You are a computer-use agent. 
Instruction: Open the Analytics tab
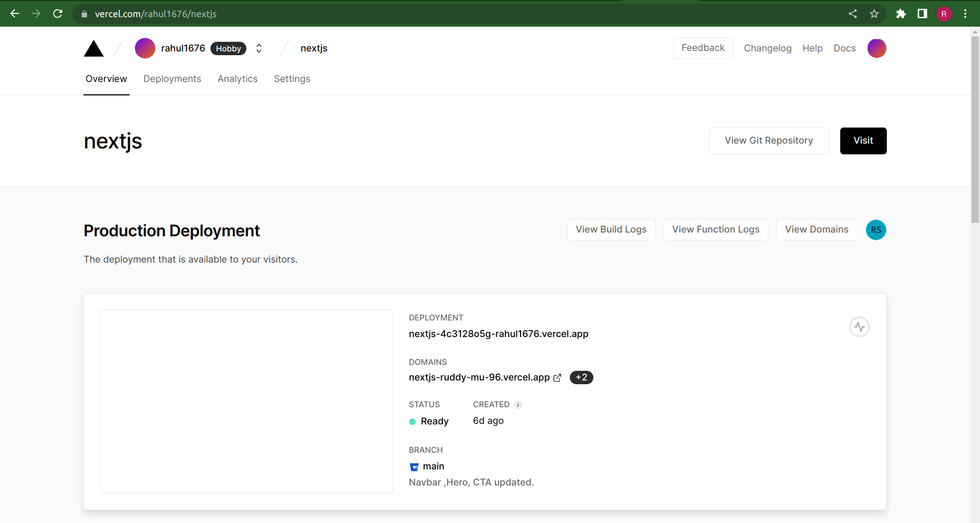[238, 79]
